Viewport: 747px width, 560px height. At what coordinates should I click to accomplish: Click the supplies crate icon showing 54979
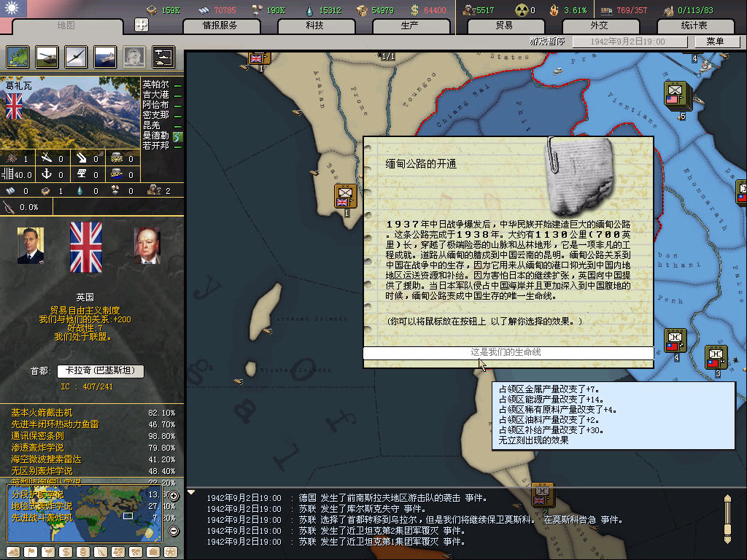point(362,10)
